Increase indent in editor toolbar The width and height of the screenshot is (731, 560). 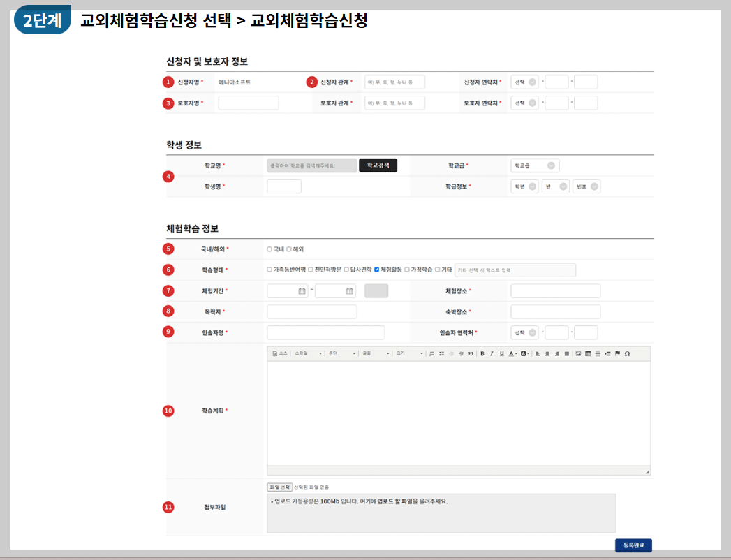tap(461, 353)
